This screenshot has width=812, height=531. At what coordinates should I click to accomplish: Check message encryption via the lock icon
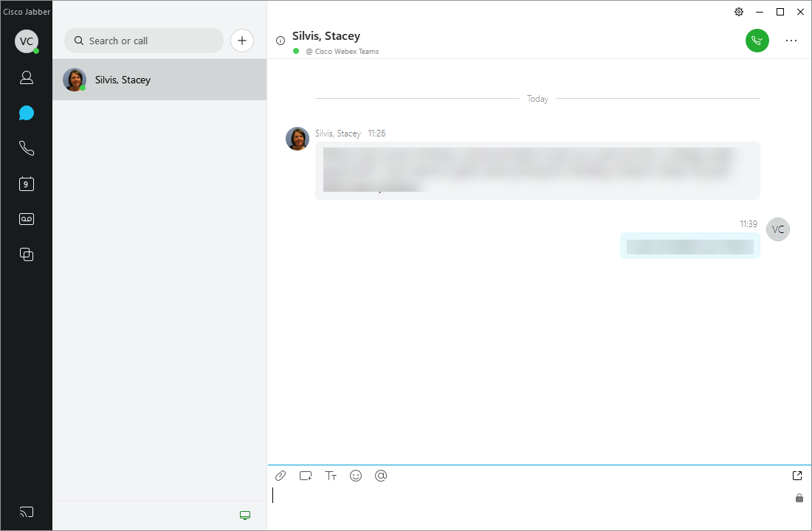(799, 498)
